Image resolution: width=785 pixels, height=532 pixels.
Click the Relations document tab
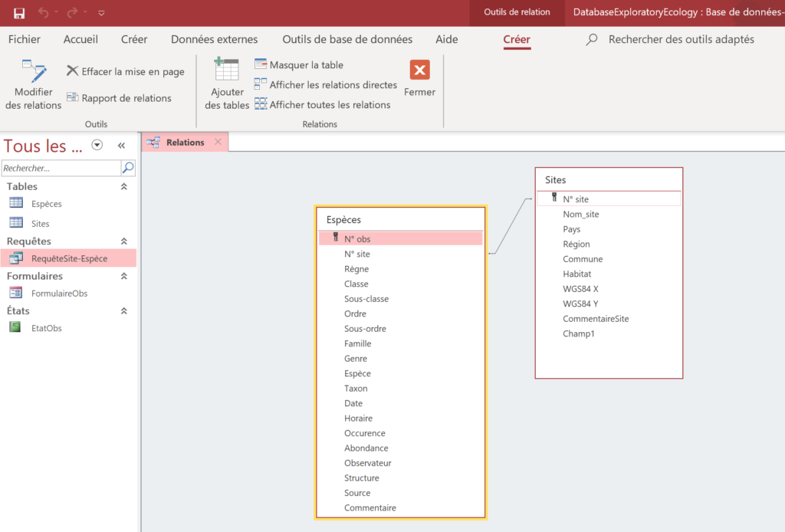click(186, 142)
